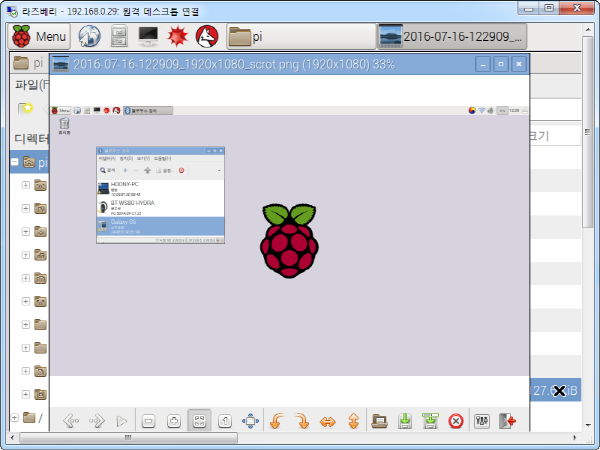This screenshot has width=600, height=450.
Task: Rotate image clockwise
Action: coord(302,421)
